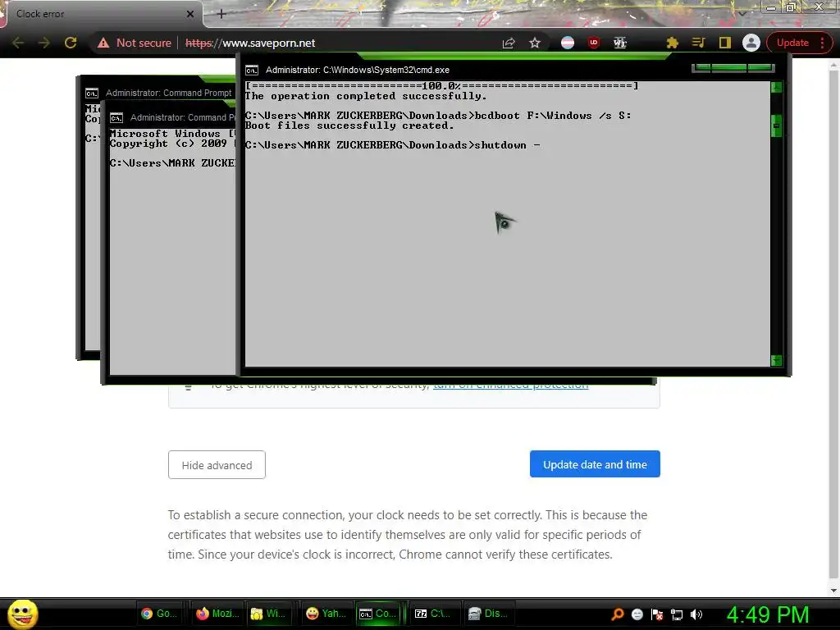
Task: Switch to Windows Explorer taskbar button
Action: (x=269, y=614)
